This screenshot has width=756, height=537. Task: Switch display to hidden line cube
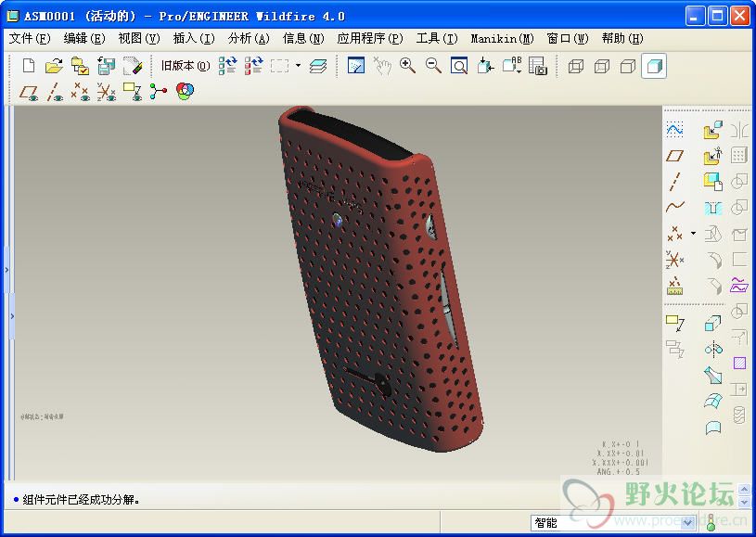click(x=602, y=66)
